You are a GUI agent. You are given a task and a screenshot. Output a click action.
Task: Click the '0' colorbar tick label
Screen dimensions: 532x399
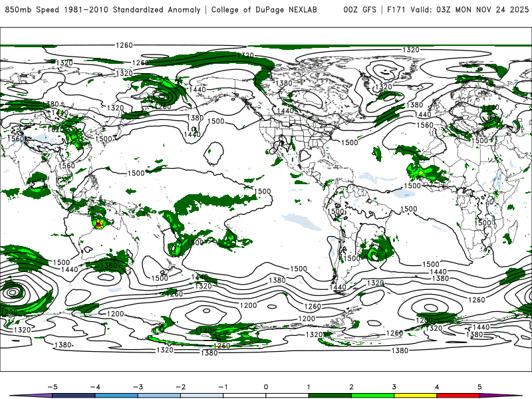tap(265, 387)
